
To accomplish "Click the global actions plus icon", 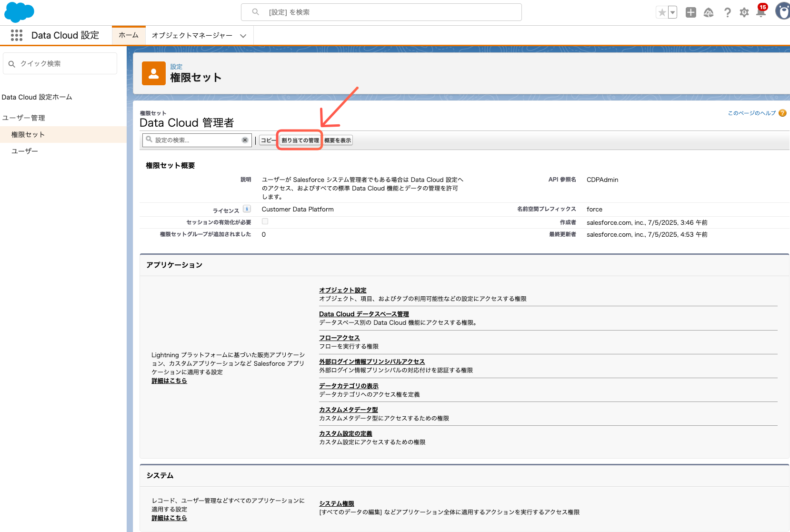I will pyautogui.click(x=691, y=12).
